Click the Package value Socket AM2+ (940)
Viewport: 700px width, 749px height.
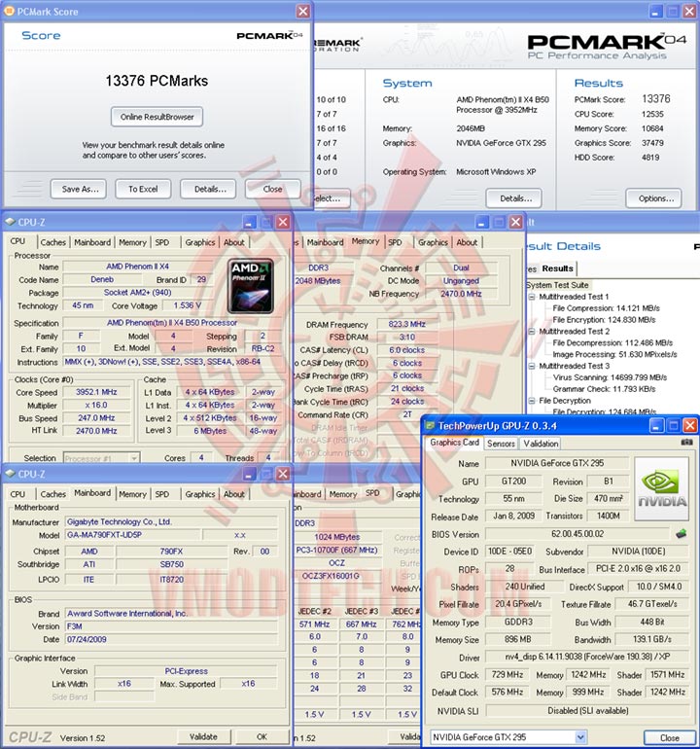137,293
